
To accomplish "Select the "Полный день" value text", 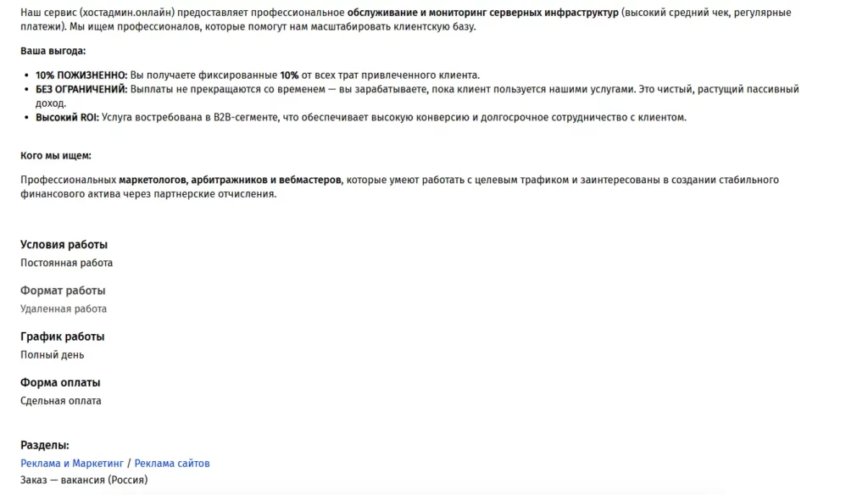I will (x=53, y=355).
